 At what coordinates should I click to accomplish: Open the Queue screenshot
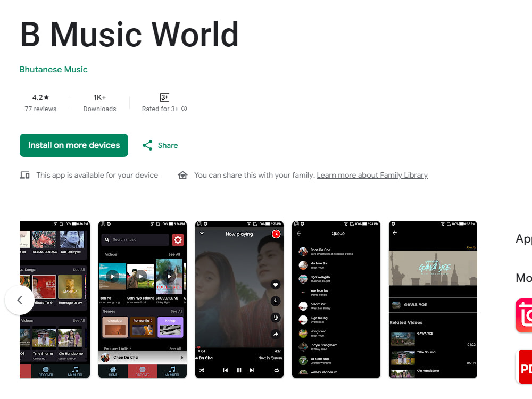point(336,300)
